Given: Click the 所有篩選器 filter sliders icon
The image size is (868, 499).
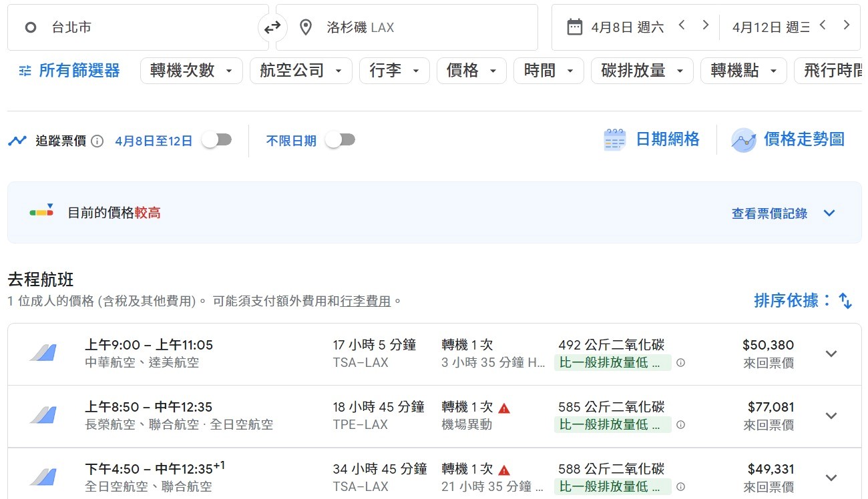Looking at the screenshot, I should [25, 71].
